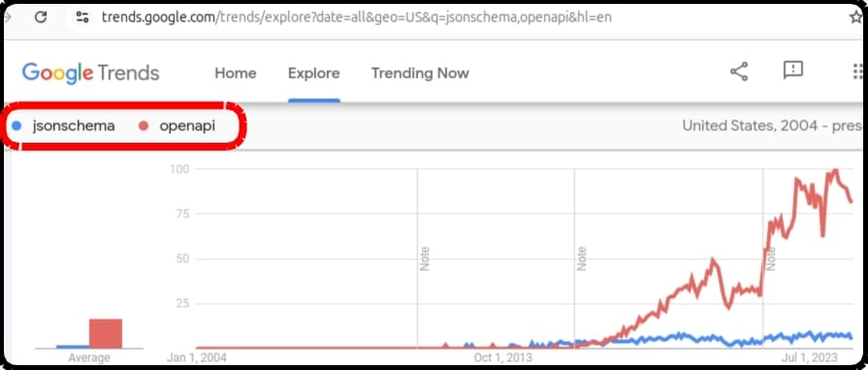868x370 pixels.
Task: Go to the Home tab
Action: 236,73
